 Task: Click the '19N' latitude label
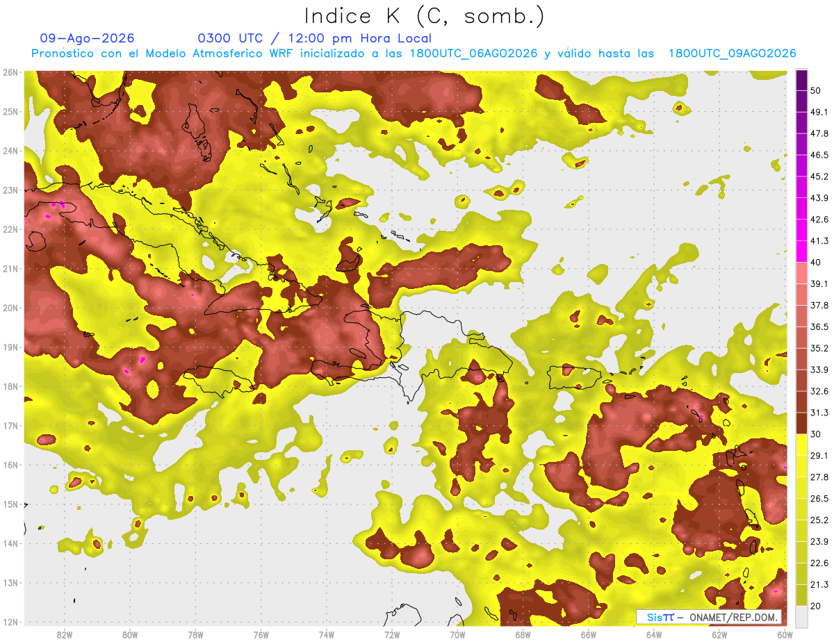(10, 347)
